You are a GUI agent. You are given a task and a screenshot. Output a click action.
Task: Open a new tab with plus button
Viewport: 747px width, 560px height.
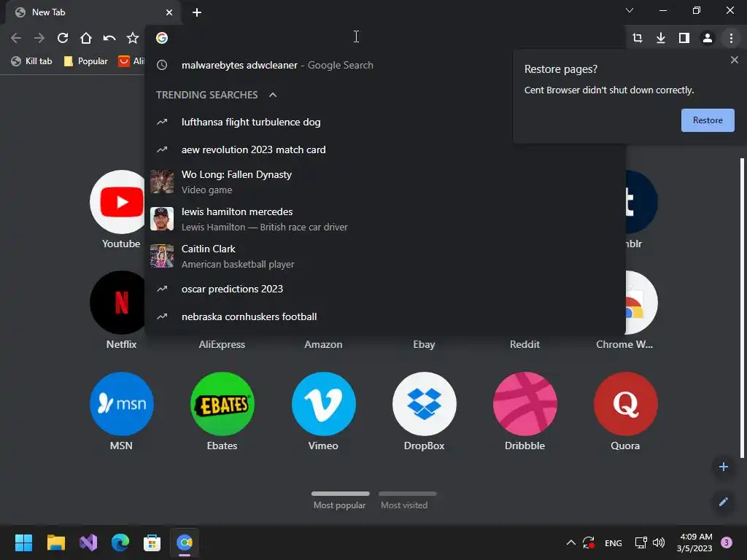coord(197,12)
